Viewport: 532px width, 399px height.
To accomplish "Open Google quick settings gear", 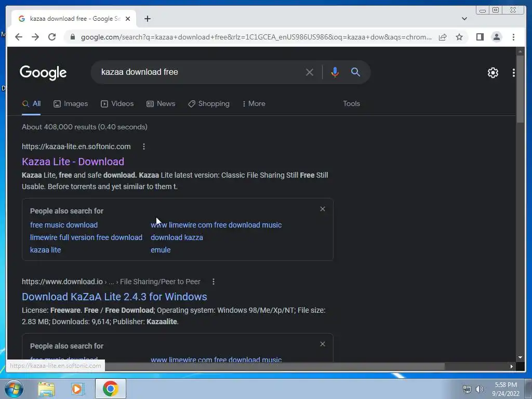I will [x=493, y=72].
